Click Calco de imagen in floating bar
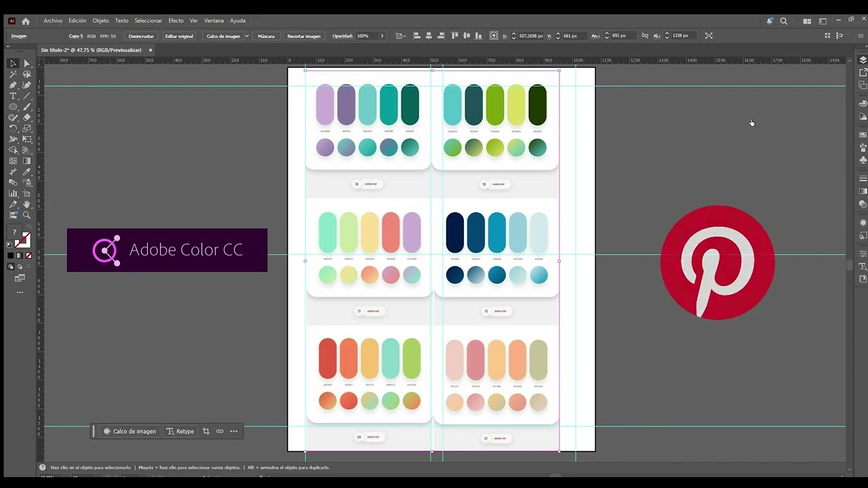The width and height of the screenshot is (868, 488). (130, 431)
